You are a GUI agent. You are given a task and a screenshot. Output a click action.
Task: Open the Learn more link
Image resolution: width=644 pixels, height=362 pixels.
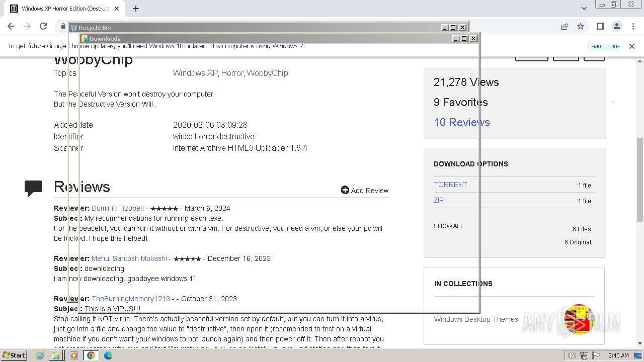tap(604, 46)
